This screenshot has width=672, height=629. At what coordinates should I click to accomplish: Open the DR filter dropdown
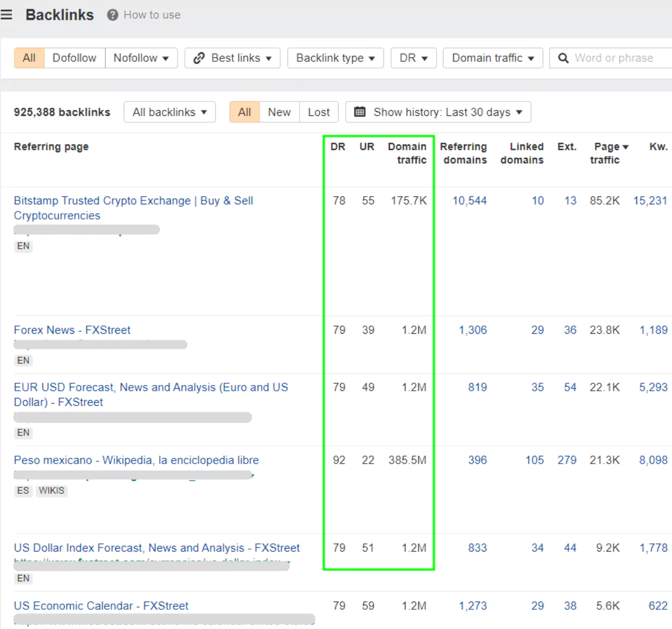coord(413,58)
